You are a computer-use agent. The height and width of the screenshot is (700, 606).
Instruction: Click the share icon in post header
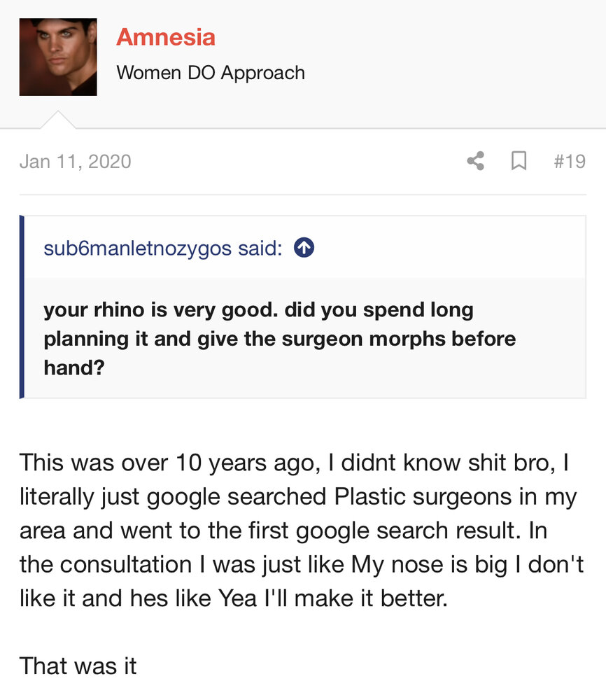(x=475, y=162)
